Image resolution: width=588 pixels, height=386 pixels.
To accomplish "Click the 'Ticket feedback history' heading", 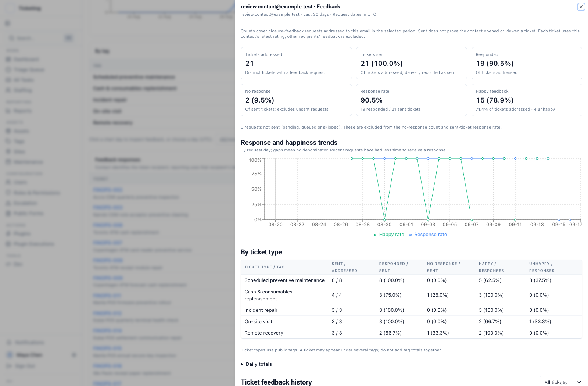I will 276,382.
